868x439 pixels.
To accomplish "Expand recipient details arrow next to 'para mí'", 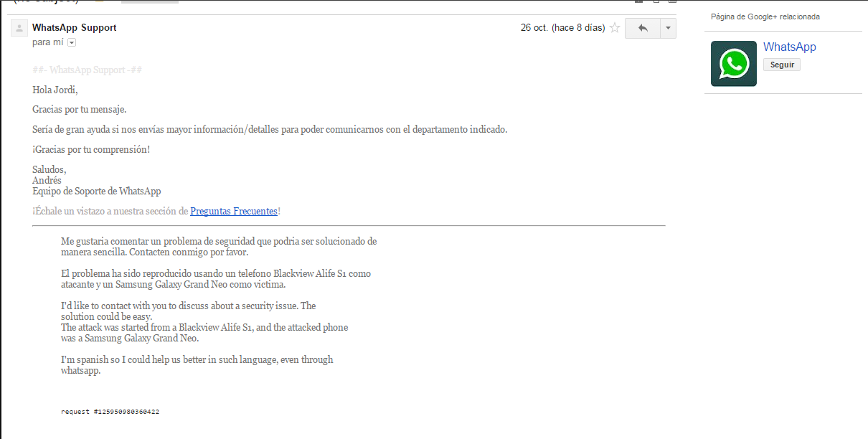I will [x=72, y=42].
